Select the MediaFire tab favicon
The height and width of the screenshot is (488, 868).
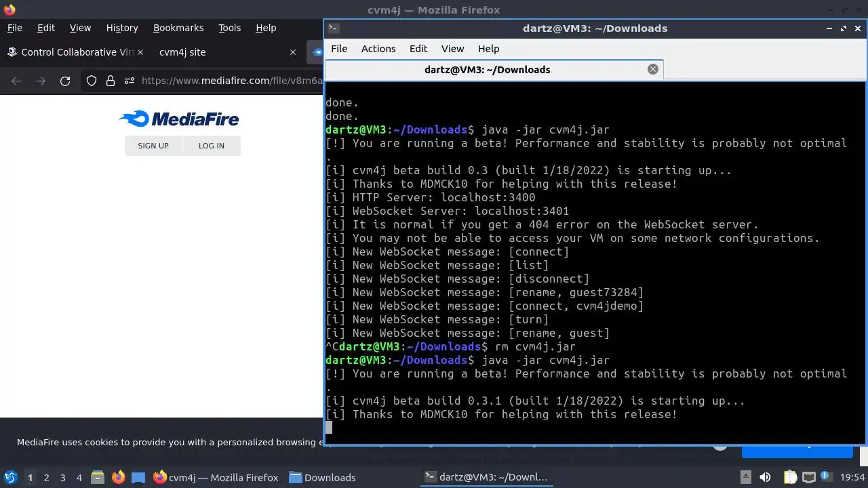click(317, 52)
